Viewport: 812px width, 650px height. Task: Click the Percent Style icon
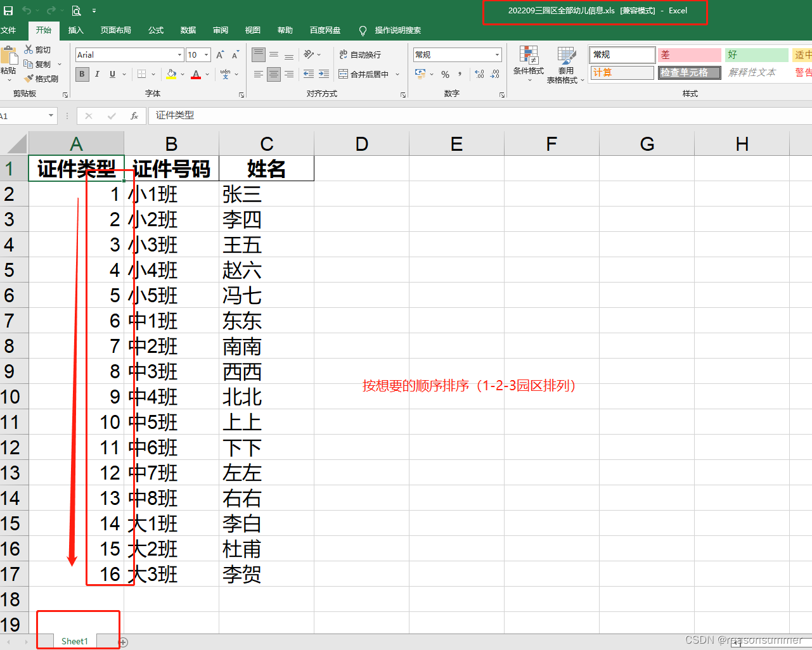(446, 74)
